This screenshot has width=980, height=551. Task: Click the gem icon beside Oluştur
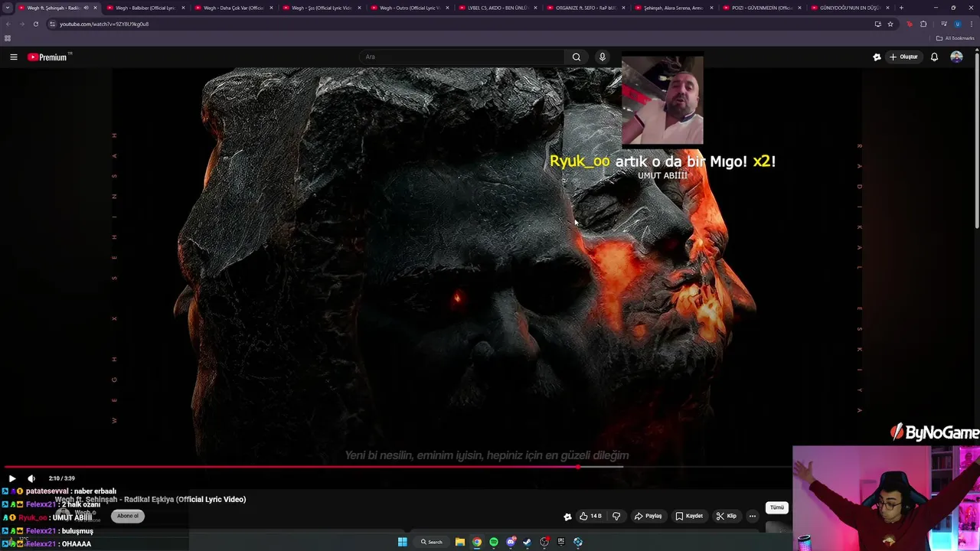pos(877,57)
